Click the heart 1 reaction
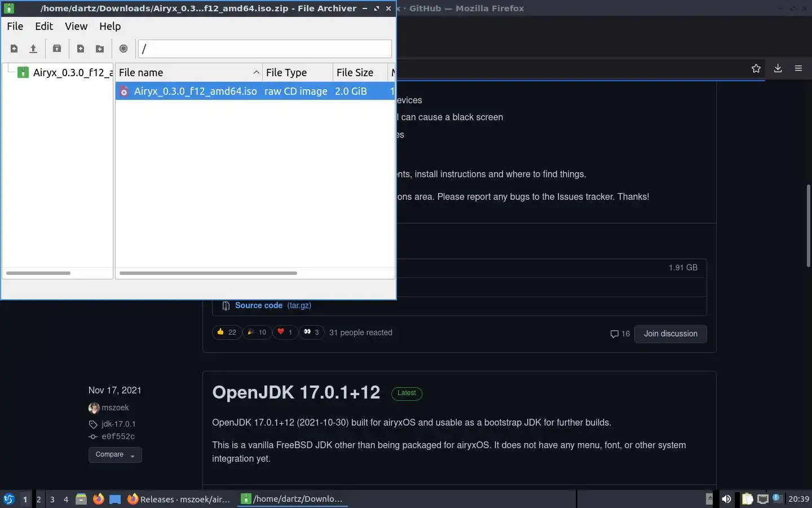 pyautogui.click(x=285, y=332)
